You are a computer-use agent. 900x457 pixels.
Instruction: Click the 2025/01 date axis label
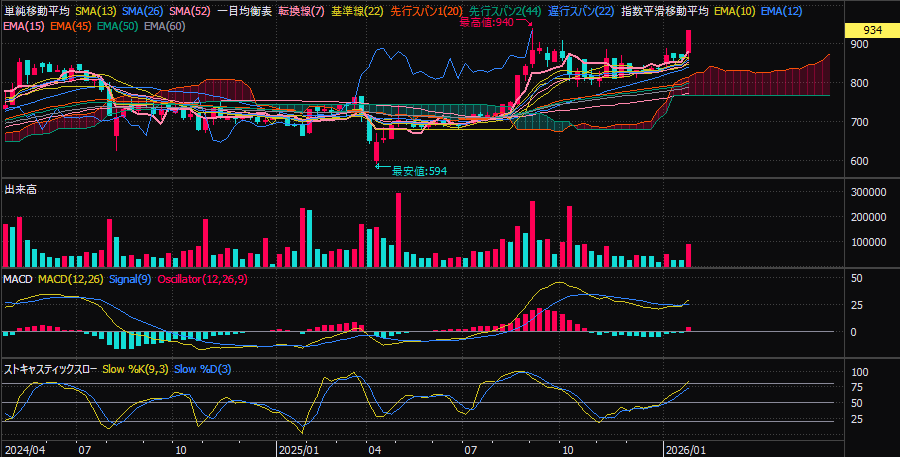pyautogui.click(x=296, y=450)
